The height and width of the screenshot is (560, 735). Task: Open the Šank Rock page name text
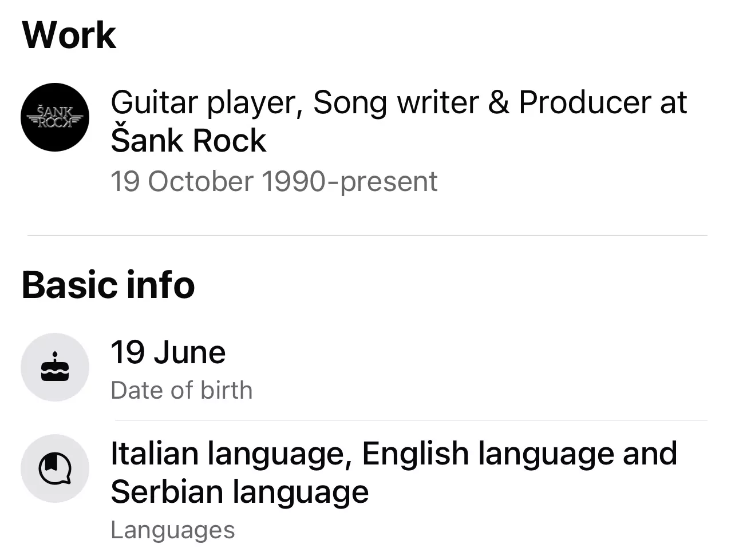[188, 141]
